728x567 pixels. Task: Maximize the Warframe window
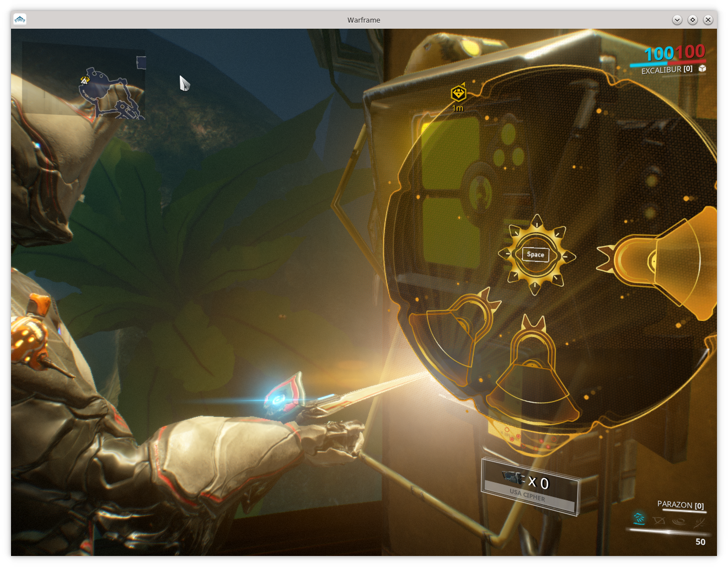coord(693,20)
